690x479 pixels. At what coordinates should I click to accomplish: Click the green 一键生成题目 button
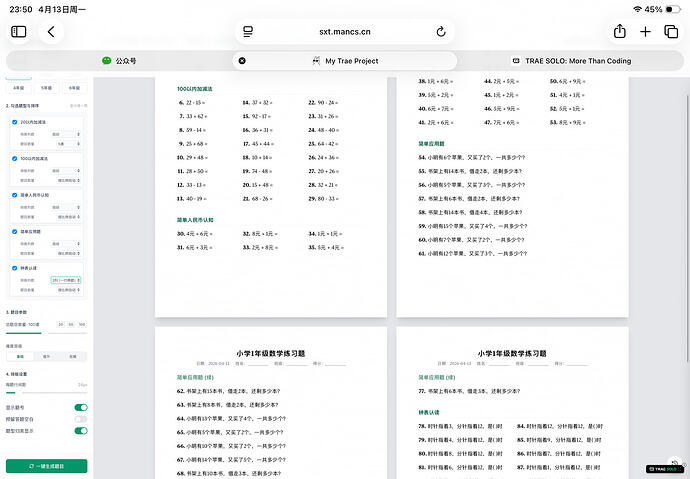47,466
